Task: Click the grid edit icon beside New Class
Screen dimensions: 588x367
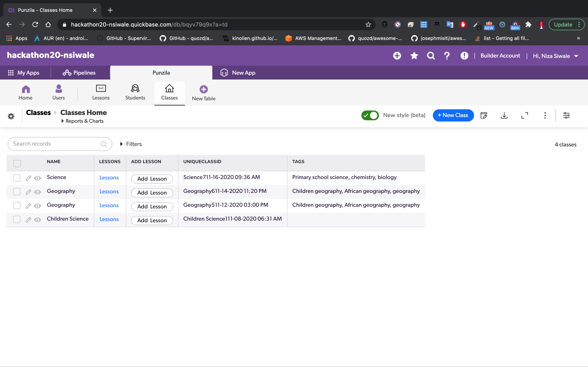Action: tap(483, 115)
